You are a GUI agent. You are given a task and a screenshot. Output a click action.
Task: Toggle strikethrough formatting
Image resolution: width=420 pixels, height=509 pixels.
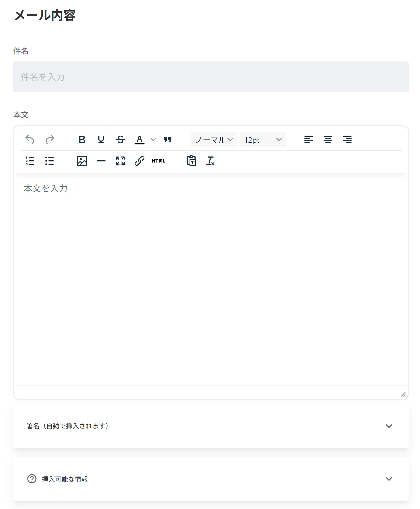120,139
